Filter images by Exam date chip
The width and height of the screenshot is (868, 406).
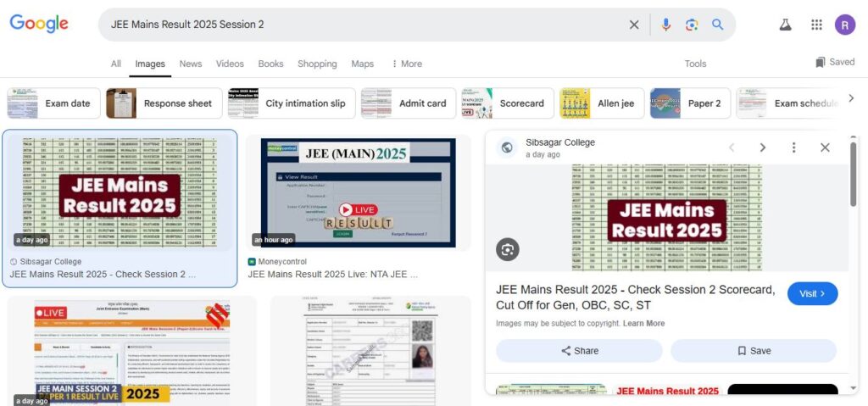pos(53,103)
